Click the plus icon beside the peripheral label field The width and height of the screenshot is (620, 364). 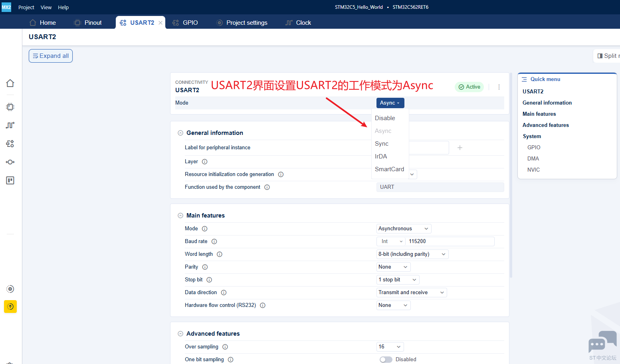point(460,148)
